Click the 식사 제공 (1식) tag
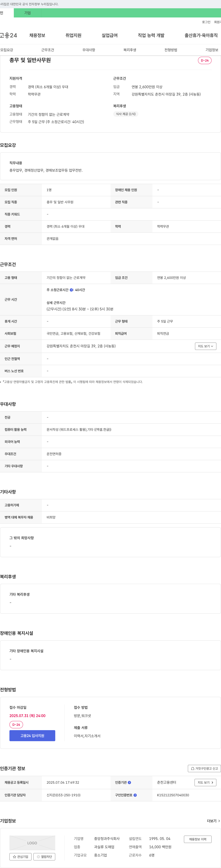This screenshot has height=868, width=221. 126,114
